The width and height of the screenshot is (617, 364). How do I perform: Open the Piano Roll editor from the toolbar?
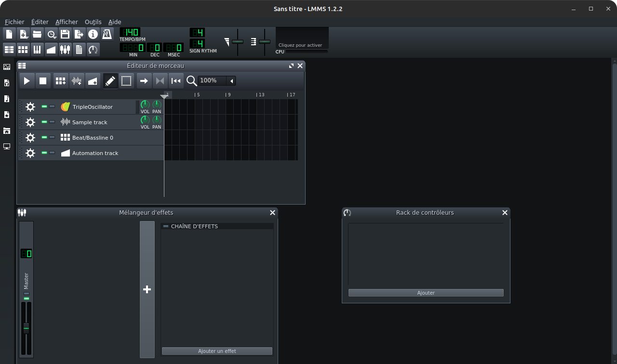coord(37,49)
